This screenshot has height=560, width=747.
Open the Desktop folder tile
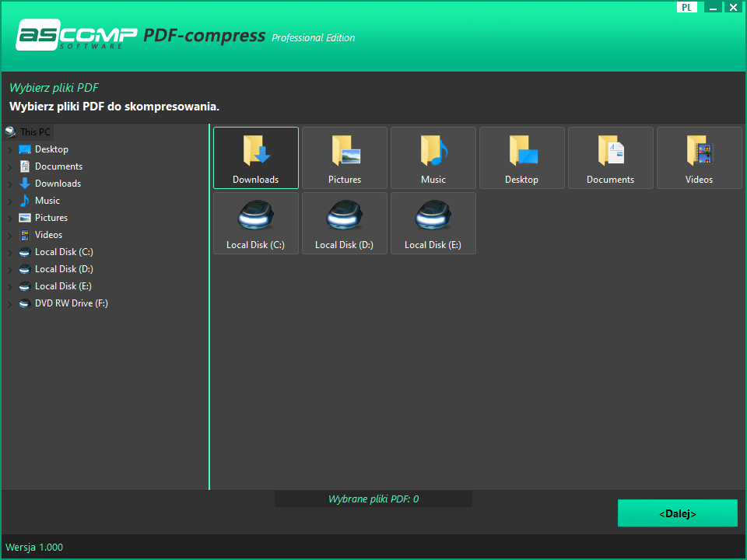point(521,158)
